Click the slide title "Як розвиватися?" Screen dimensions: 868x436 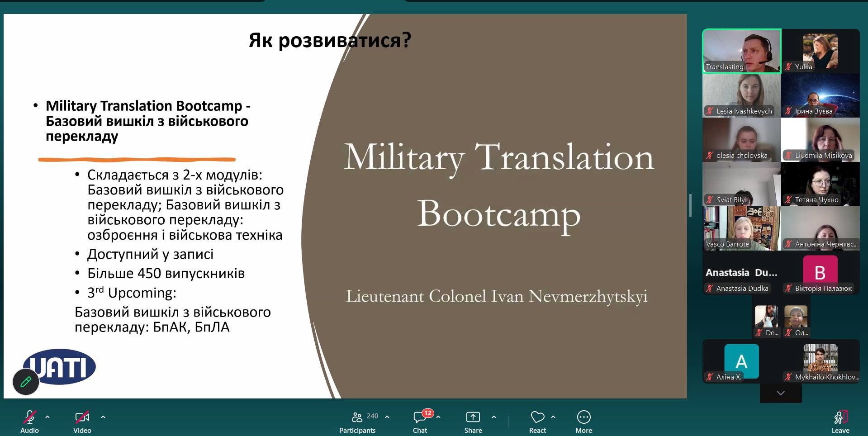tap(330, 40)
